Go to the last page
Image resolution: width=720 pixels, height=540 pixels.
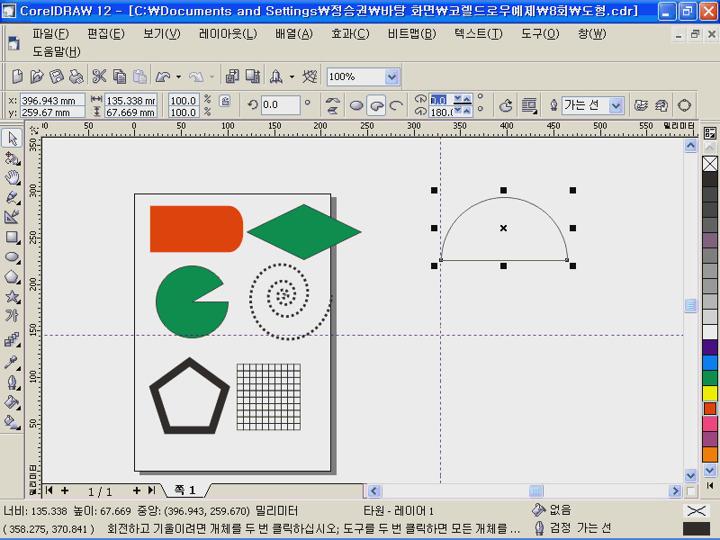[152, 490]
